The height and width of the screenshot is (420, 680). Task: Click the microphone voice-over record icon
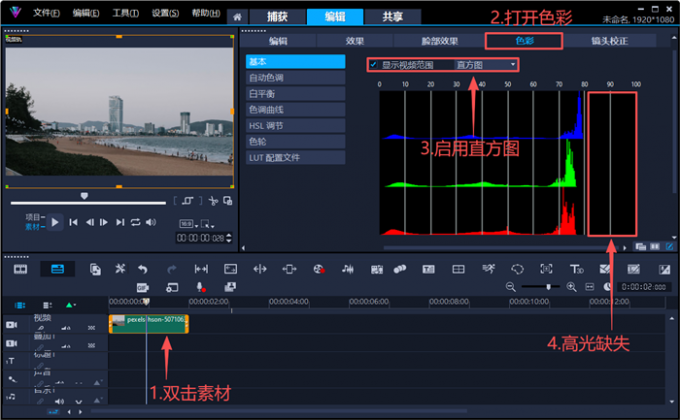tap(200, 287)
